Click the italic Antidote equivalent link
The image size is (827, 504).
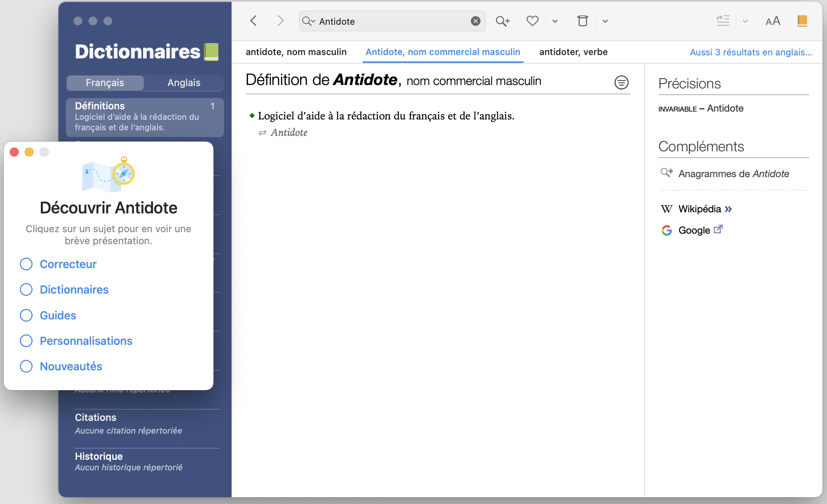(x=289, y=133)
